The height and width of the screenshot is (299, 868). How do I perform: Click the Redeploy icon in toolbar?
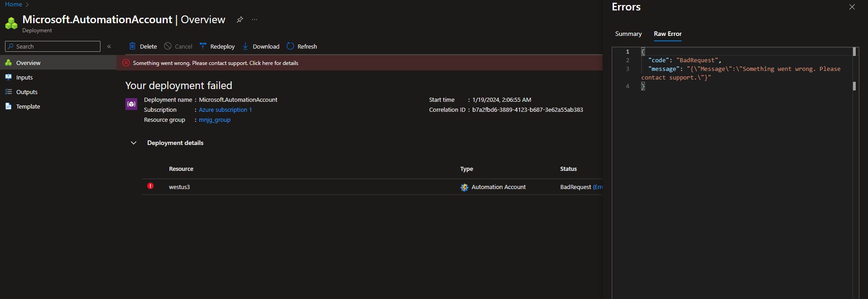coord(203,46)
